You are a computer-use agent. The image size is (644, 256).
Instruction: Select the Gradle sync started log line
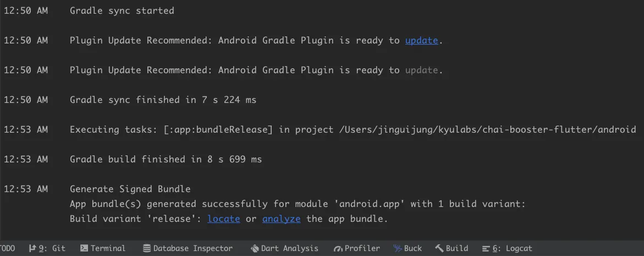tap(122, 10)
